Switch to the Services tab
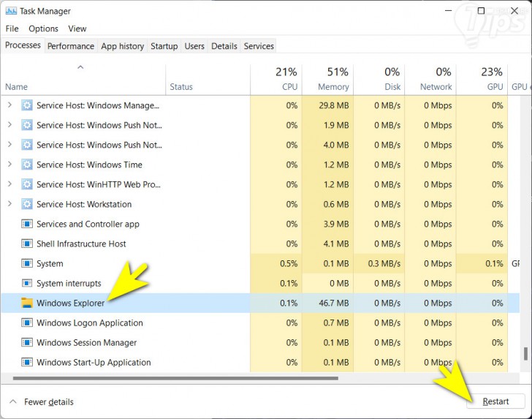532x419 pixels. tap(259, 46)
